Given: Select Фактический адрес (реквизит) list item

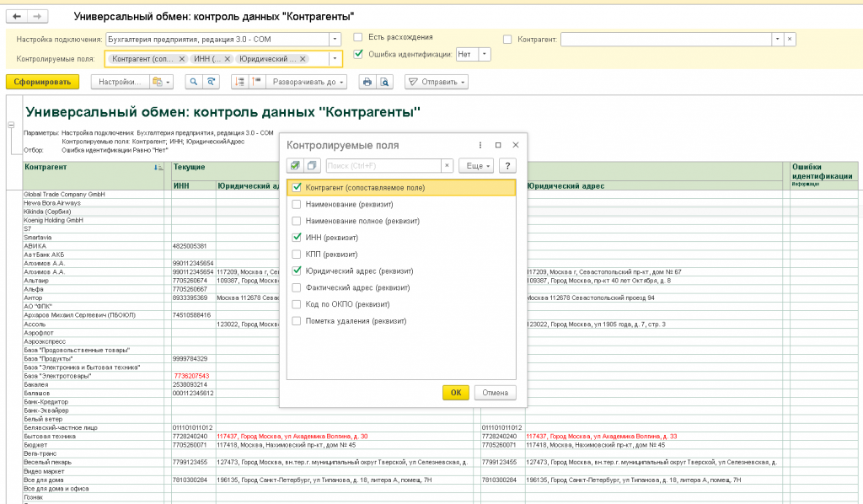Looking at the screenshot, I should [x=401, y=287].
